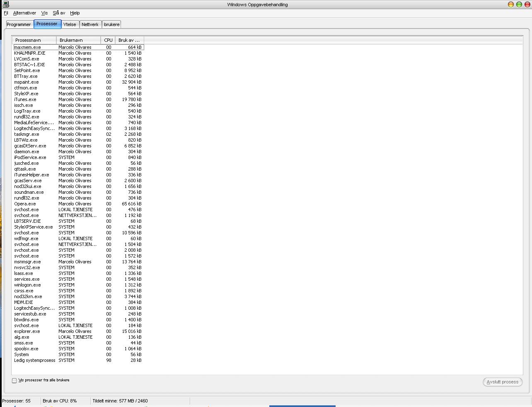Open the Slå av menu
The width and height of the screenshot is (532, 407).
(59, 13)
